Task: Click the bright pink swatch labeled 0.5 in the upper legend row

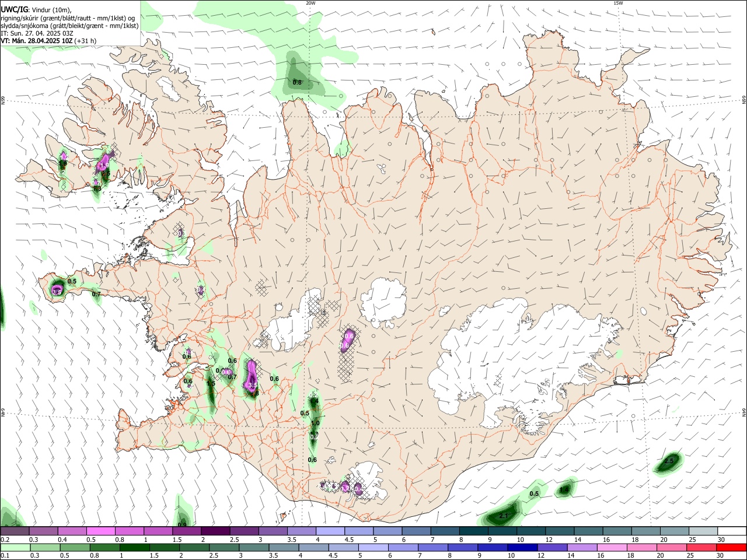Action: point(100,531)
